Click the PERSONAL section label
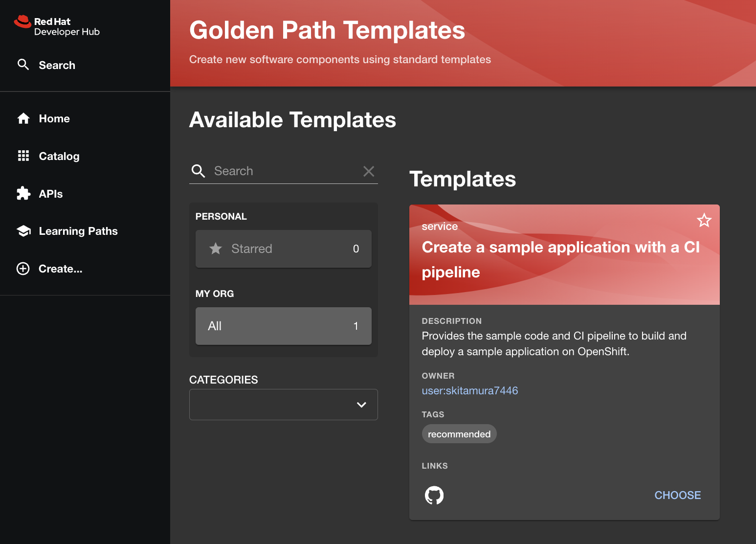 pyautogui.click(x=221, y=216)
